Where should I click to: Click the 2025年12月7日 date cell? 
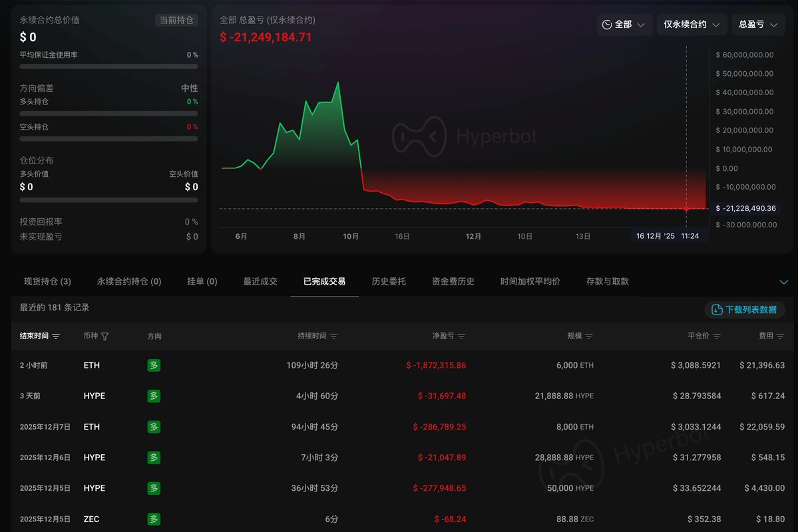(x=45, y=427)
